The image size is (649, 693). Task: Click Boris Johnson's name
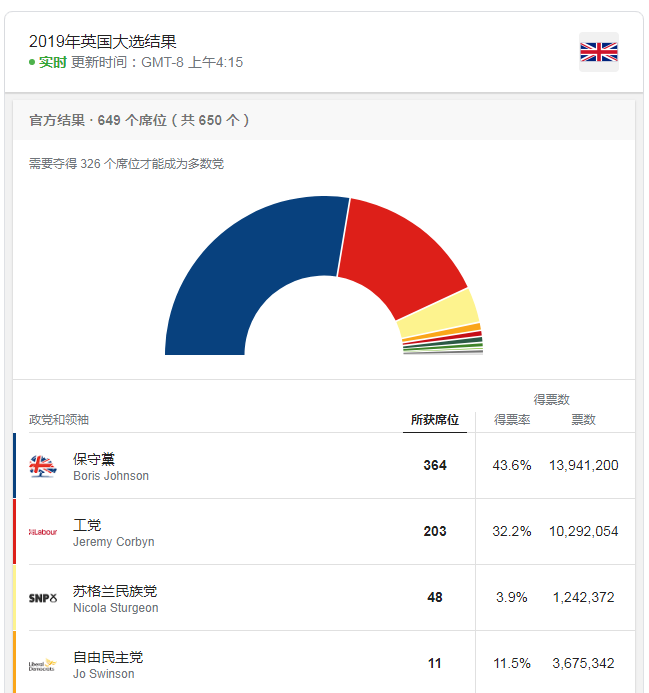tap(111, 476)
